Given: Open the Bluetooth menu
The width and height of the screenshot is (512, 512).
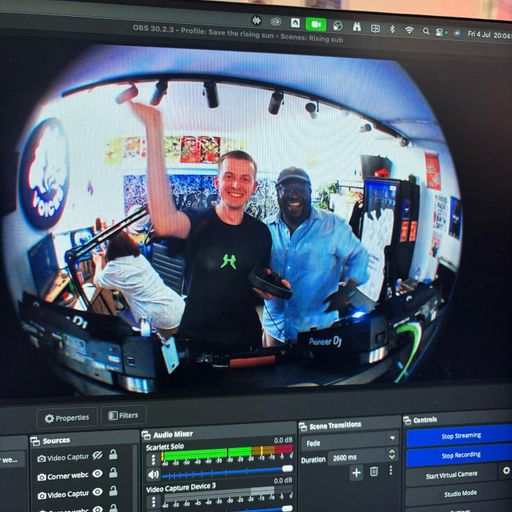Looking at the screenshot, I should coord(392,29).
